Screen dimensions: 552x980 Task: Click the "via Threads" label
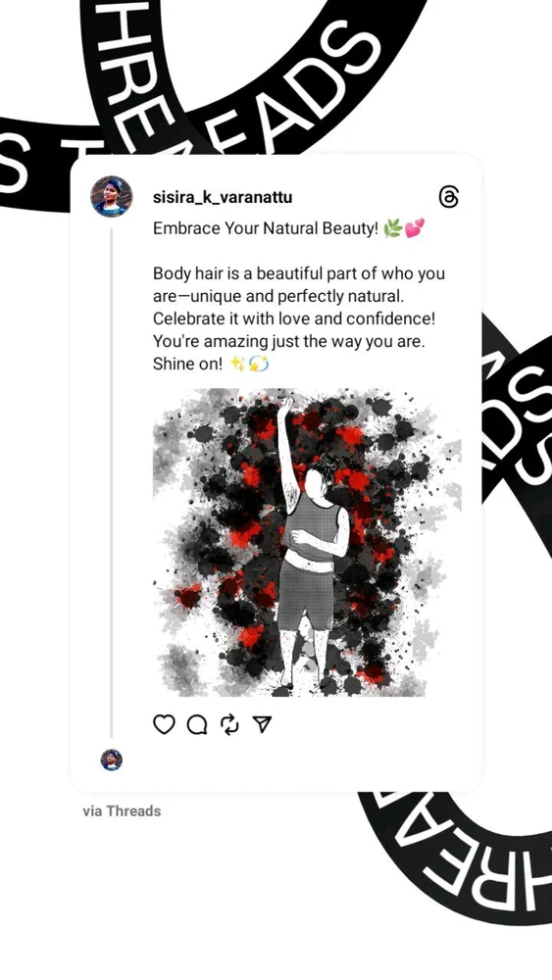point(122,811)
